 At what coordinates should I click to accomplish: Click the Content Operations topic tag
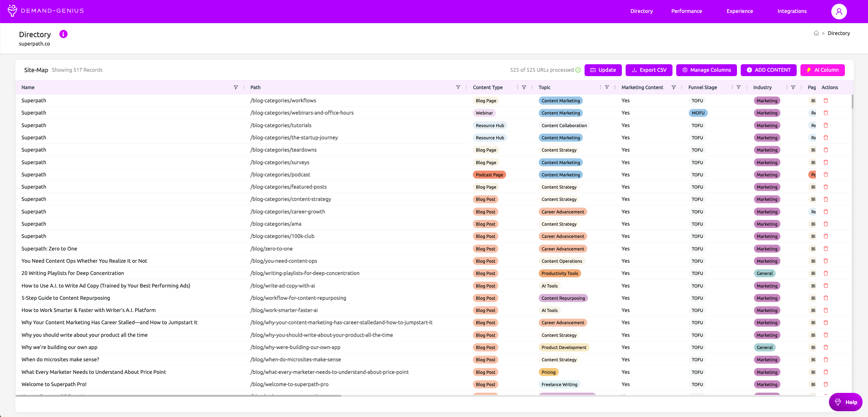[x=561, y=261]
